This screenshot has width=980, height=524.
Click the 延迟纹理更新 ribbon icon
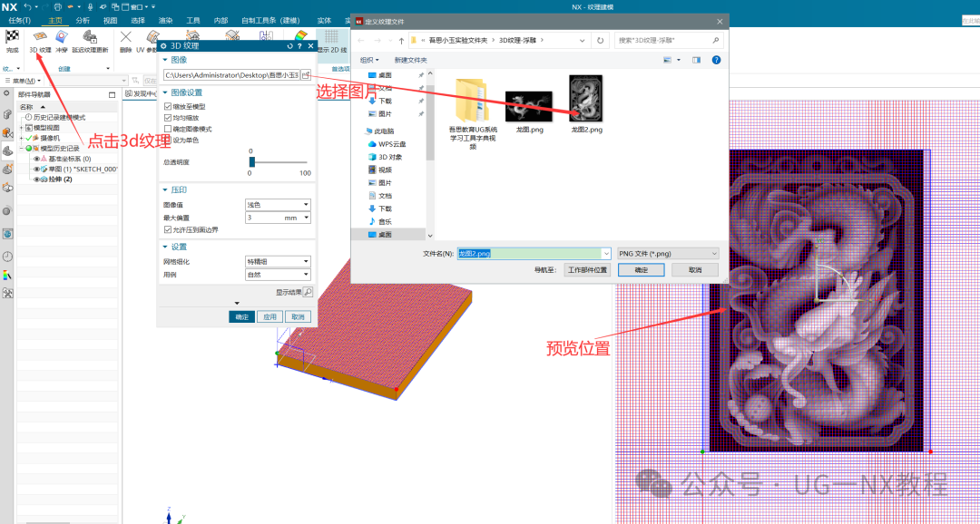[x=90, y=36]
